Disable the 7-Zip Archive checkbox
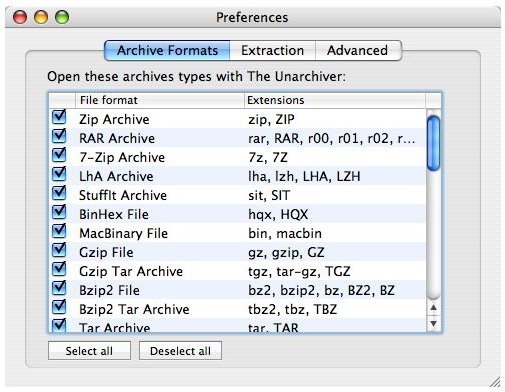 [x=59, y=155]
